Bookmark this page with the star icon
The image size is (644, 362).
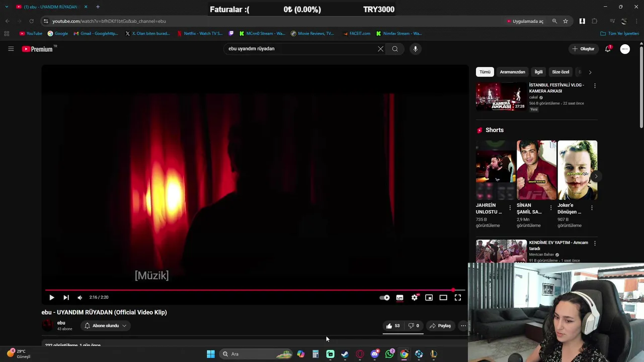[x=566, y=21]
